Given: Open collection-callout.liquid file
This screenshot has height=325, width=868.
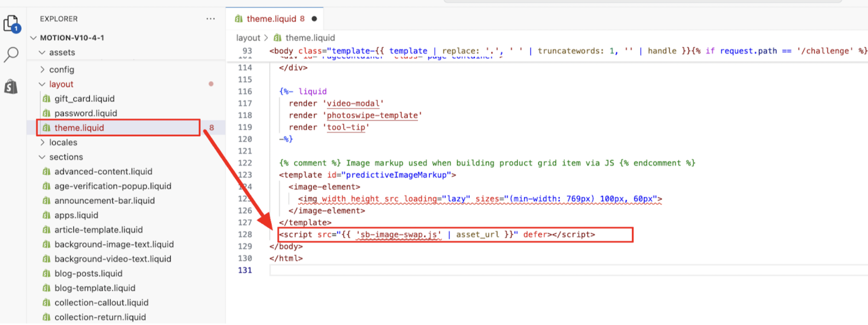Looking at the screenshot, I should click(x=101, y=303).
